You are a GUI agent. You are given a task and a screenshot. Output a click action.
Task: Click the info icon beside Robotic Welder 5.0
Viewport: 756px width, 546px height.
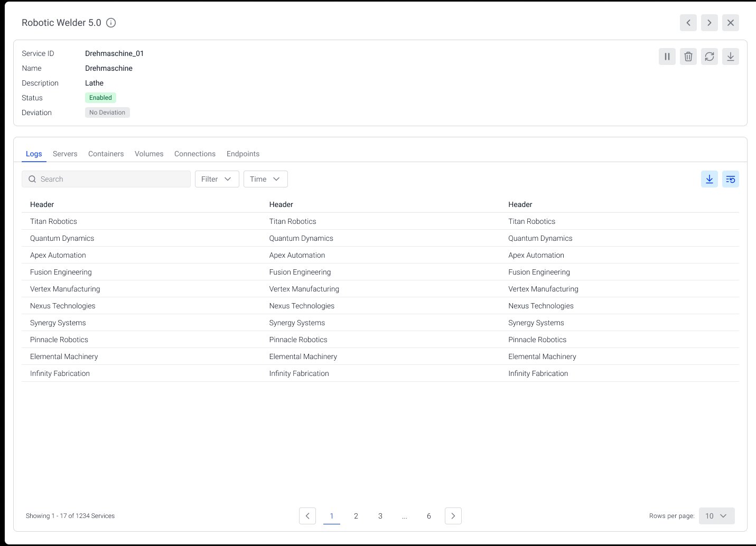[111, 23]
